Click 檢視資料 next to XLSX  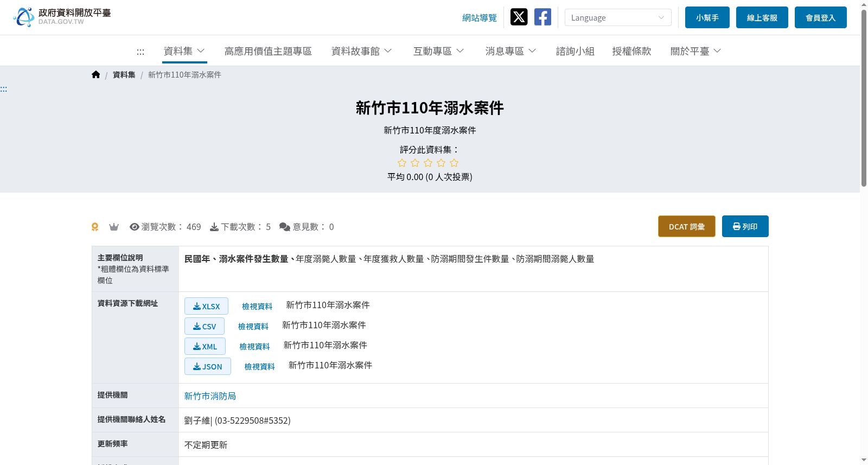(257, 307)
